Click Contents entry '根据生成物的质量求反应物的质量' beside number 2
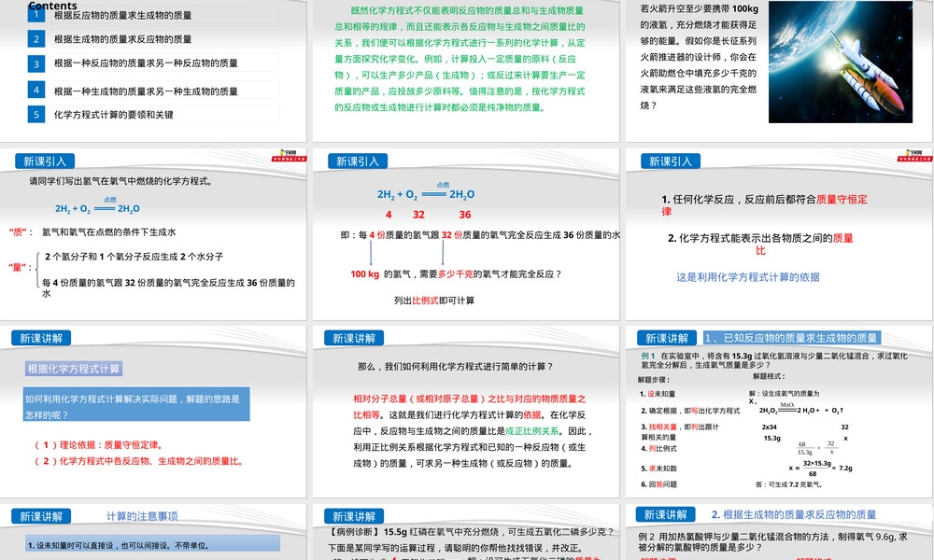934x560 pixels. (122, 39)
